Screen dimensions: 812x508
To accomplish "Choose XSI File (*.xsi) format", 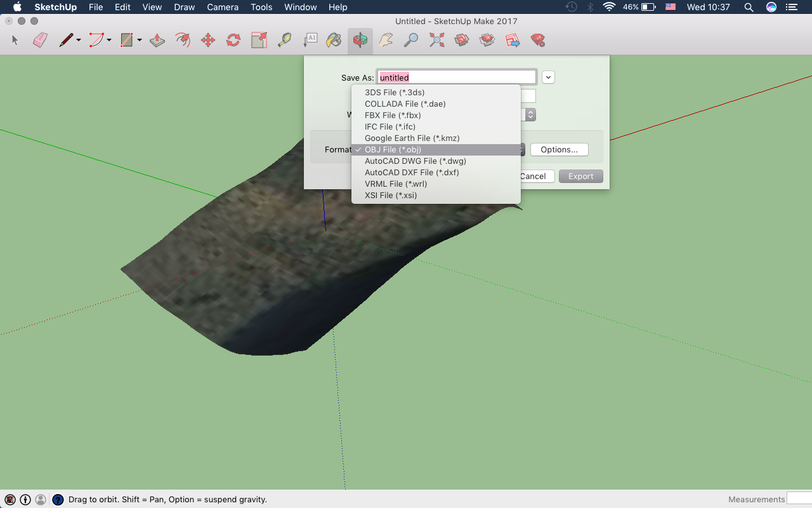I will [x=436, y=196].
